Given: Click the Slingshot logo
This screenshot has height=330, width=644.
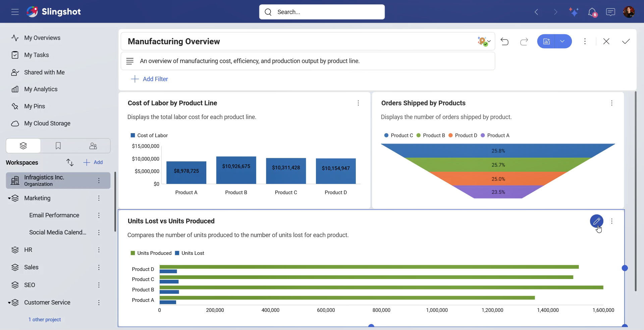Looking at the screenshot, I should tap(54, 12).
